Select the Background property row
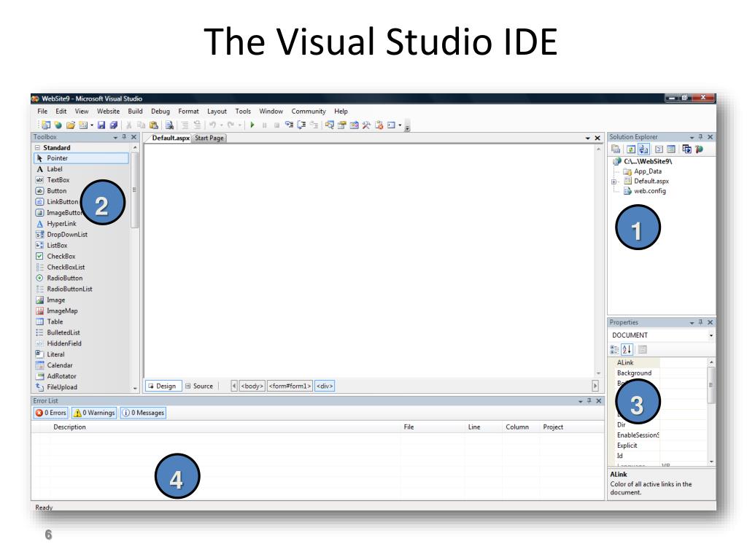The height and width of the screenshot is (560, 747). click(659, 373)
